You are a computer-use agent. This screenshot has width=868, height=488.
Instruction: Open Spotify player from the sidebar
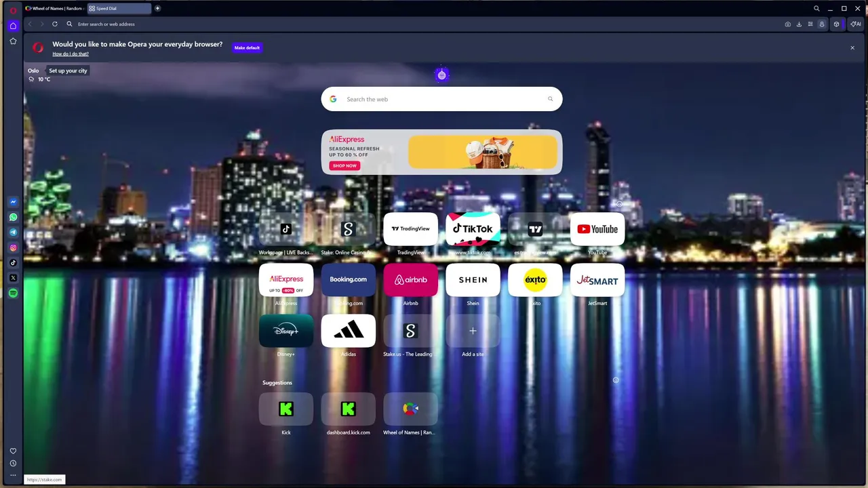pyautogui.click(x=13, y=293)
